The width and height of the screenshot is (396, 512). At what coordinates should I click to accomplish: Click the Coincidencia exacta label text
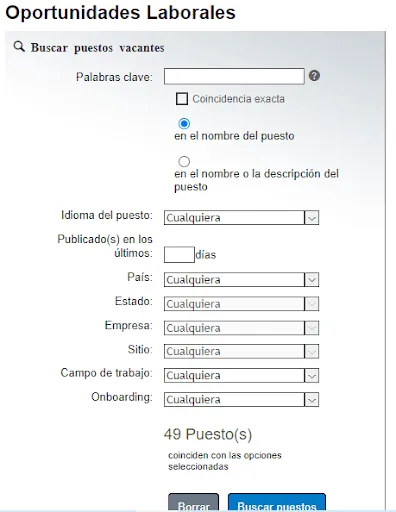click(x=238, y=99)
